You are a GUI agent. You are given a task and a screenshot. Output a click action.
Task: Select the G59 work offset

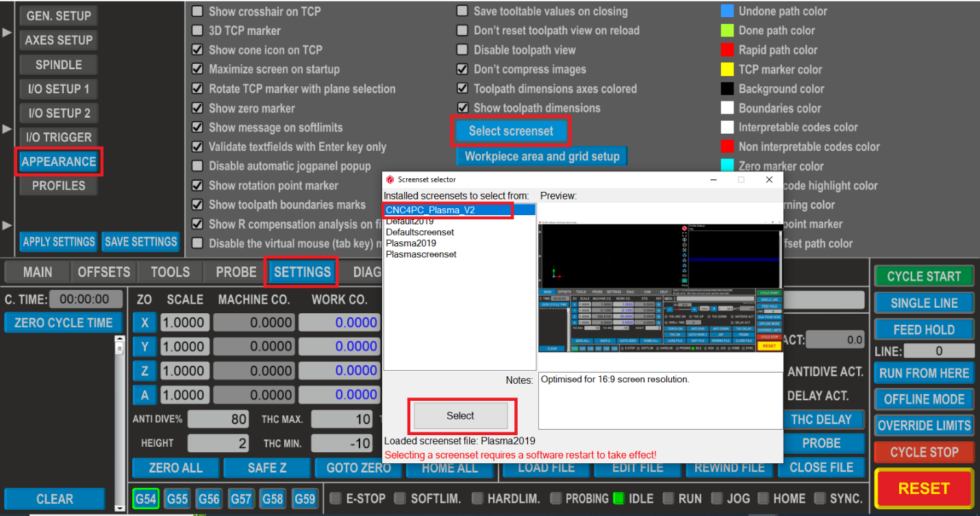pos(305,499)
